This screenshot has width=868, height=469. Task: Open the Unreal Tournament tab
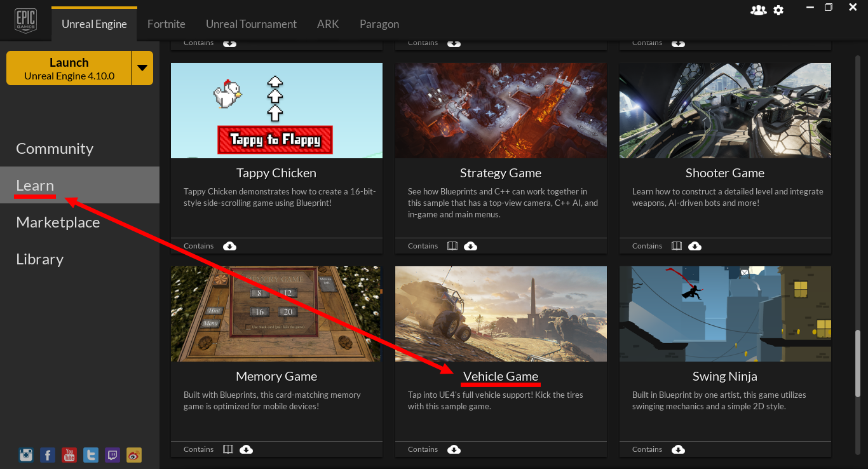tap(251, 24)
